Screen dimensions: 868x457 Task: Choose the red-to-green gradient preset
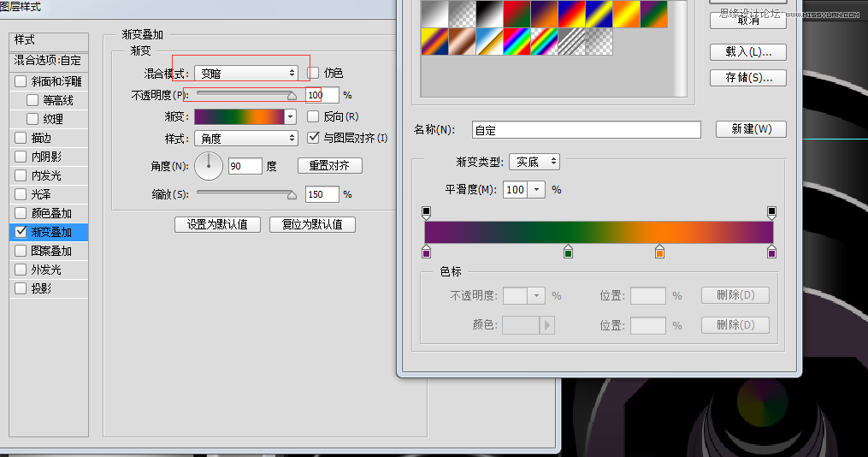pyautogui.click(x=517, y=14)
